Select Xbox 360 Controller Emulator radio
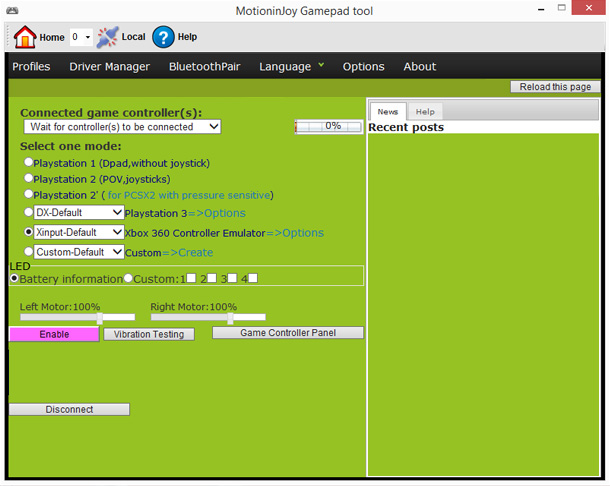This screenshot has height=486, width=610. tap(28, 232)
